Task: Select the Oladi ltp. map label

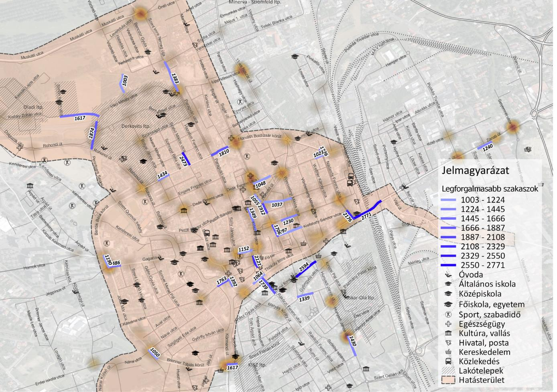Action: [x=33, y=107]
